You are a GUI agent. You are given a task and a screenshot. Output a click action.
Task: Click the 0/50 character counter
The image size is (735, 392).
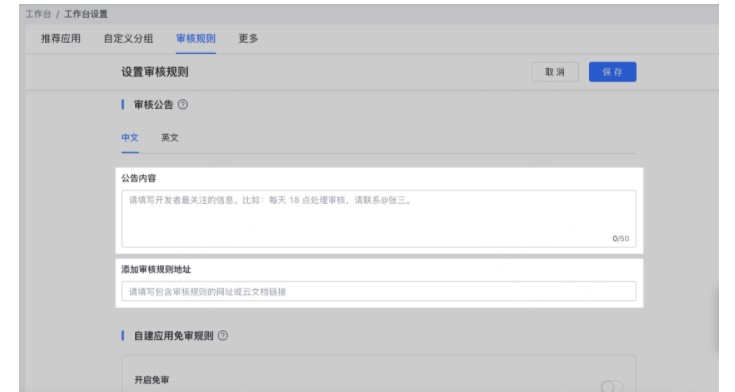(x=621, y=239)
